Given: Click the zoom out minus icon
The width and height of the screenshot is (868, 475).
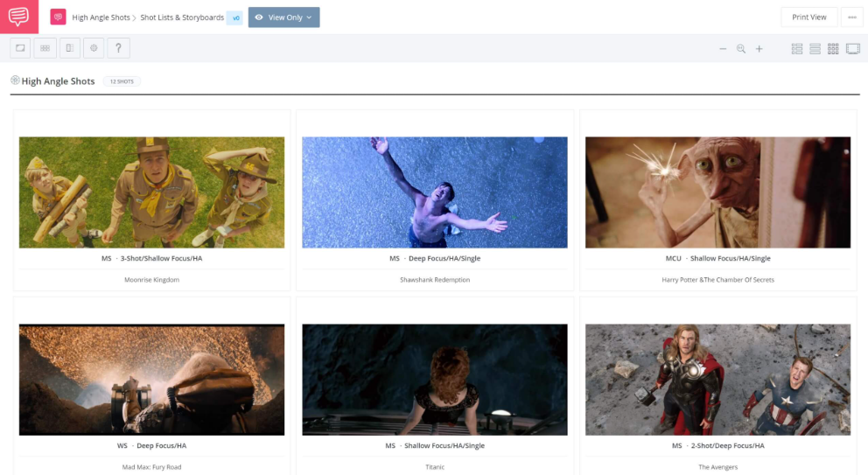Looking at the screenshot, I should 723,49.
